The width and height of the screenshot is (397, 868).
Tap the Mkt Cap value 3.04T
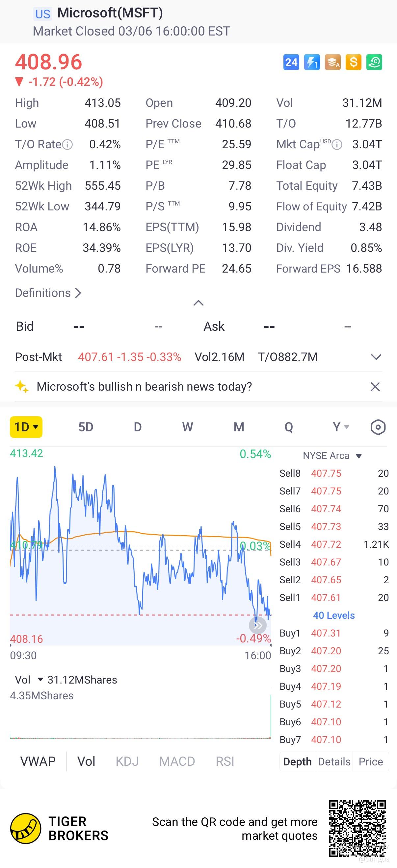[x=367, y=144]
